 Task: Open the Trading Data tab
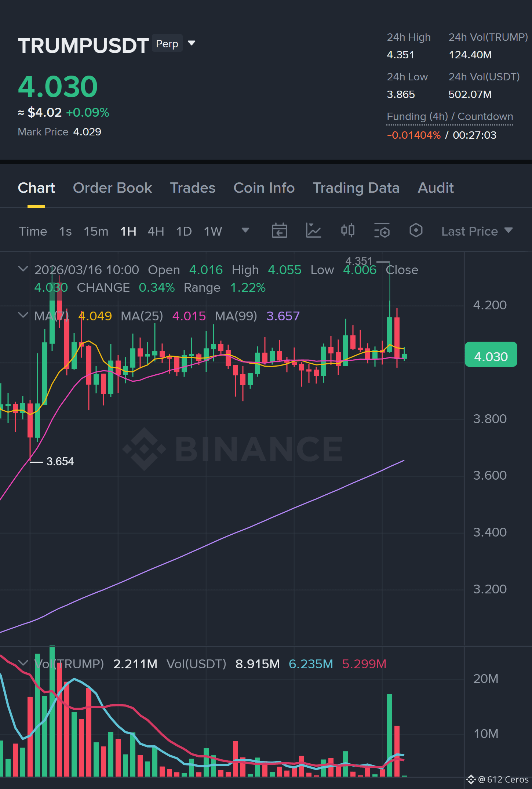pos(356,188)
